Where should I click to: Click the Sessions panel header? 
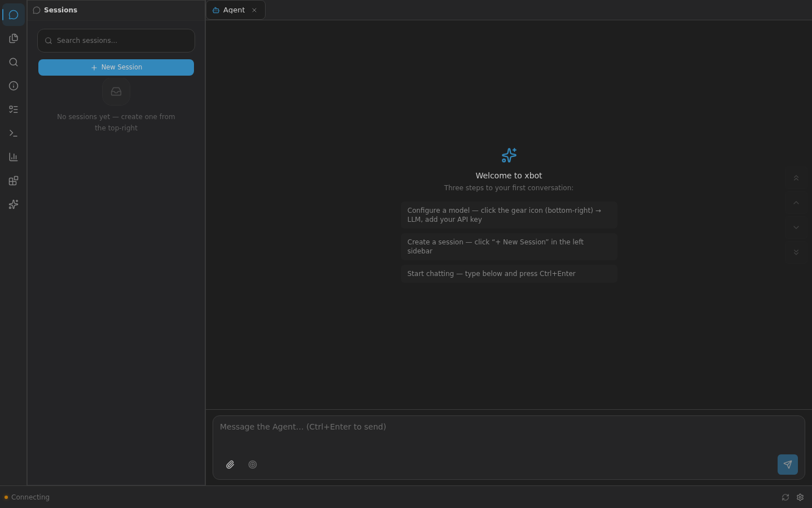116,10
